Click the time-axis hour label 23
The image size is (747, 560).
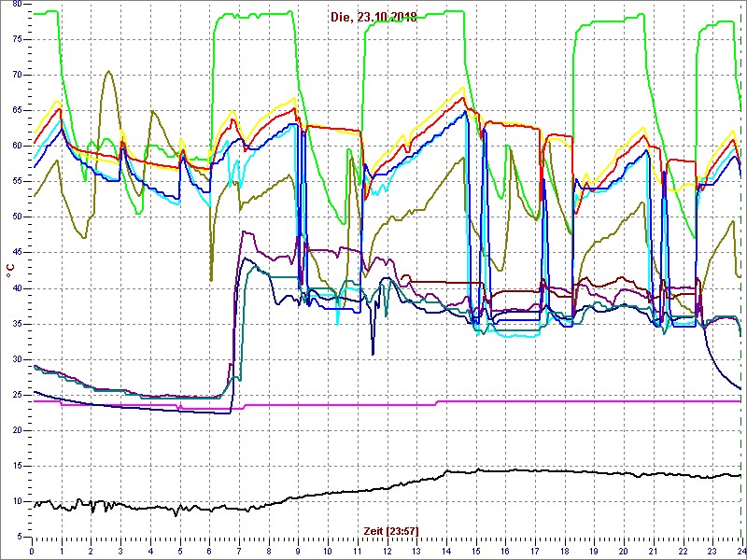click(x=712, y=550)
